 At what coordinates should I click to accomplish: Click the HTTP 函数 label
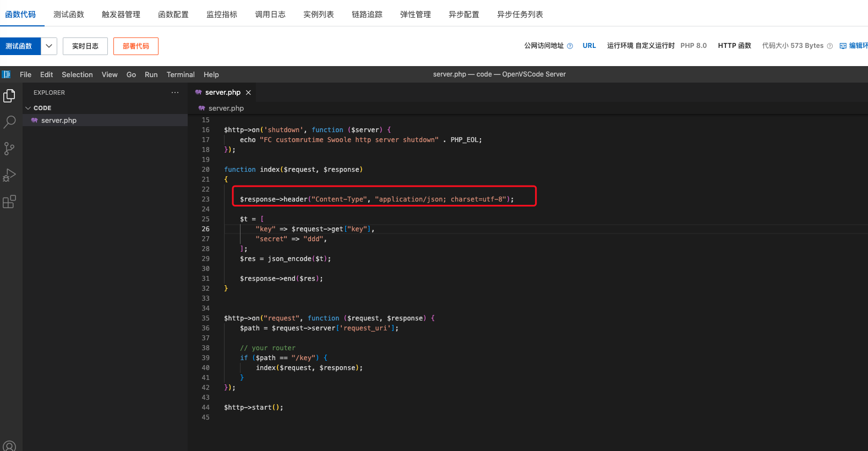[734, 46]
